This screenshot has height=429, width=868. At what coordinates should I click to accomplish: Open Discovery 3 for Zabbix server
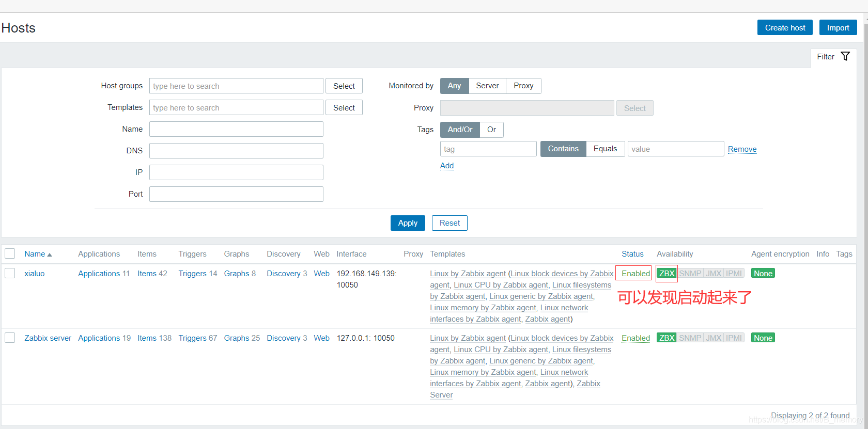pyautogui.click(x=284, y=338)
